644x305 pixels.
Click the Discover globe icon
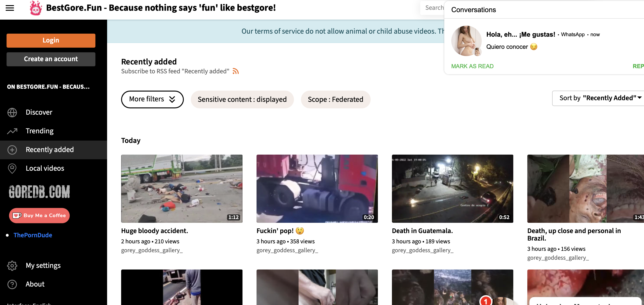12,112
